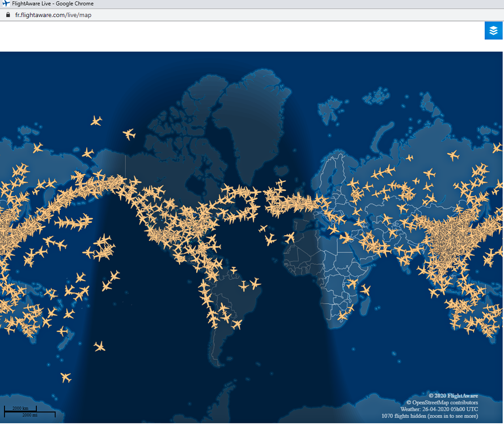Open the map layers button
The height and width of the screenshot is (425, 504).
(x=493, y=31)
